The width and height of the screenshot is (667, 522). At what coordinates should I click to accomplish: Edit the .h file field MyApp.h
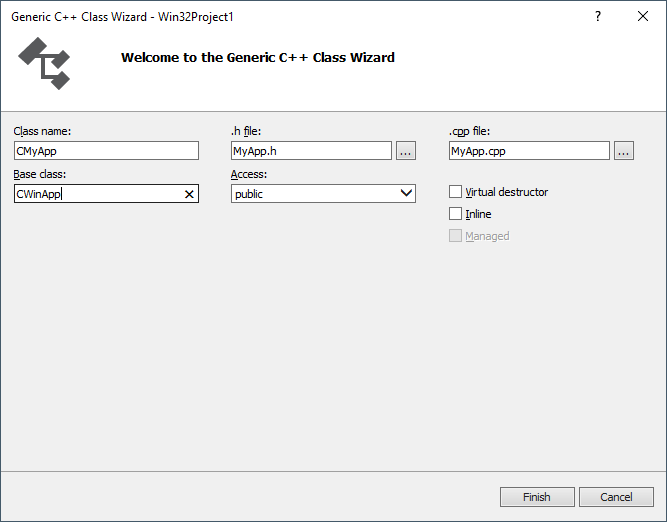click(311, 151)
